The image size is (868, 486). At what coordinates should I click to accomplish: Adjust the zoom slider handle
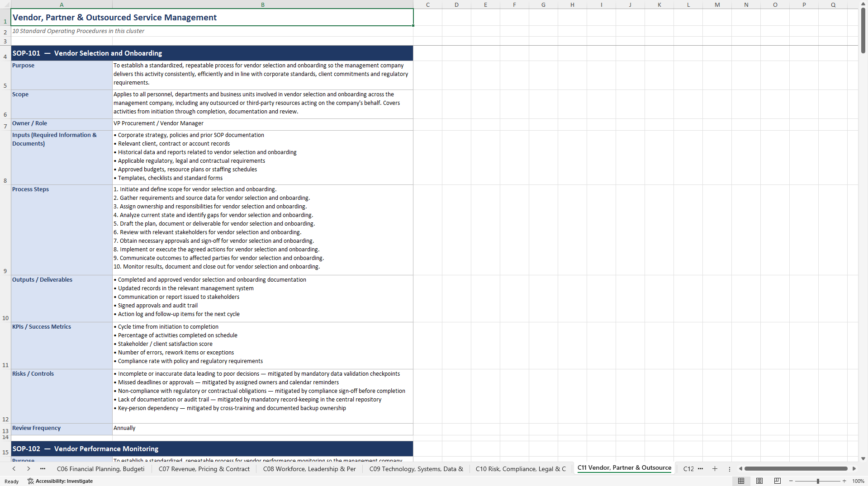818,481
